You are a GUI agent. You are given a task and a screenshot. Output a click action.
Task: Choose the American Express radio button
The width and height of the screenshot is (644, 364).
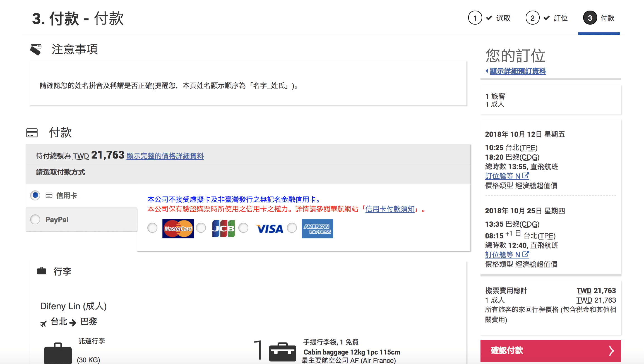click(292, 228)
